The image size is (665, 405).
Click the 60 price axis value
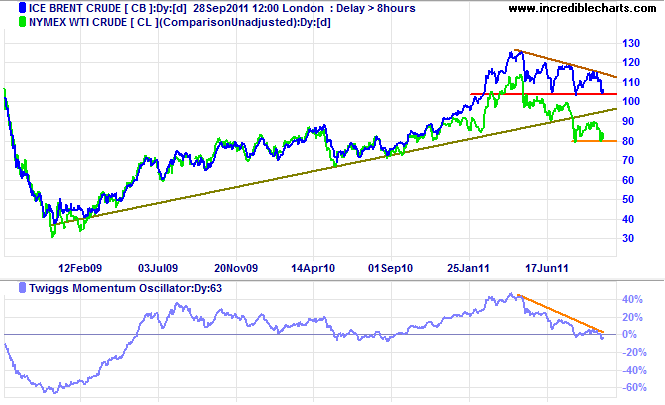pyautogui.click(x=628, y=180)
